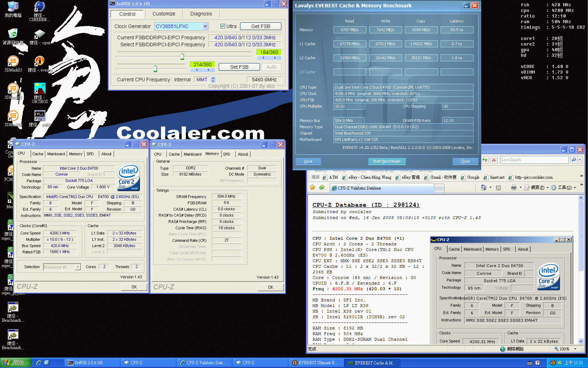This screenshot has width=588, height=368.
Task: Click the IE stop loading icon
Action: click(x=494, y=160)
